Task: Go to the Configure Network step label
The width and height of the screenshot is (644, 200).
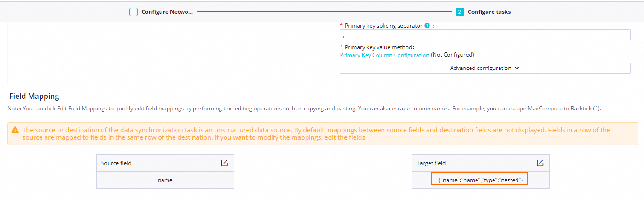Action: pyautogui.click(x=167, y=12)
